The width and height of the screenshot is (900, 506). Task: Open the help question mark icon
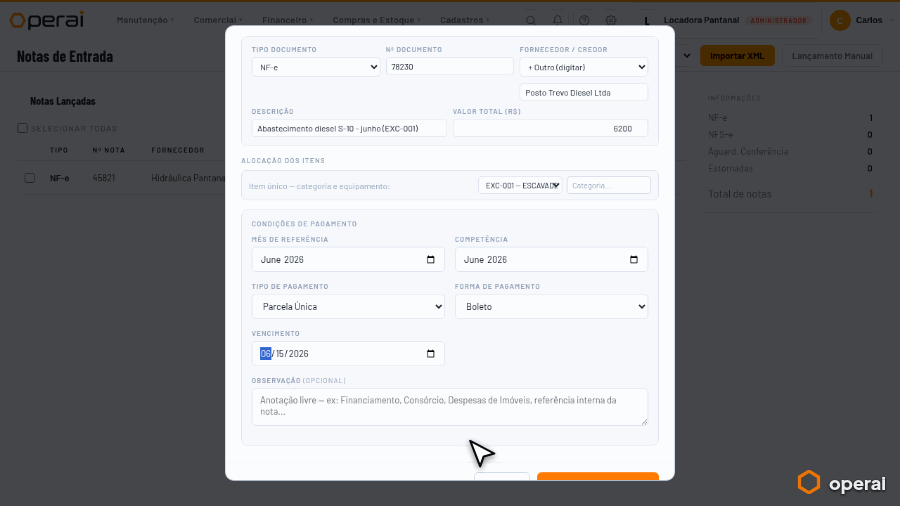coord(584,20)
